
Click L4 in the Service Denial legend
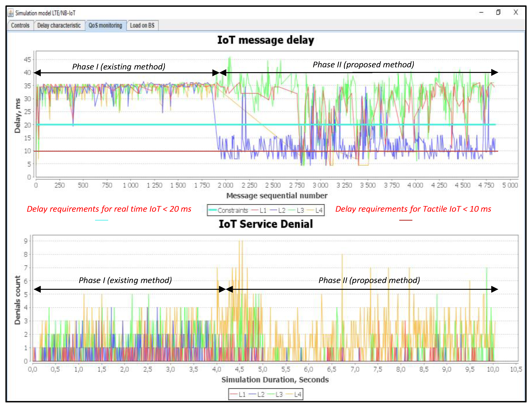(x=297, y=394)
